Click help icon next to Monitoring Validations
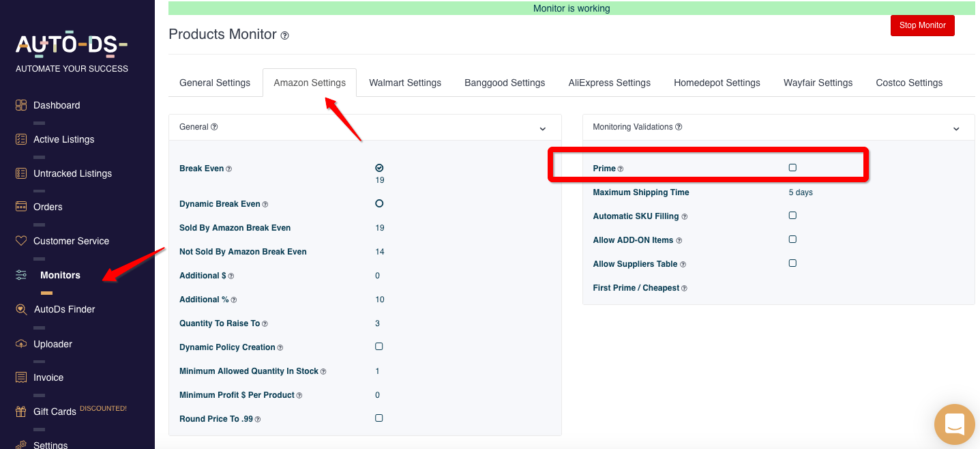 [x=679, y=127]
